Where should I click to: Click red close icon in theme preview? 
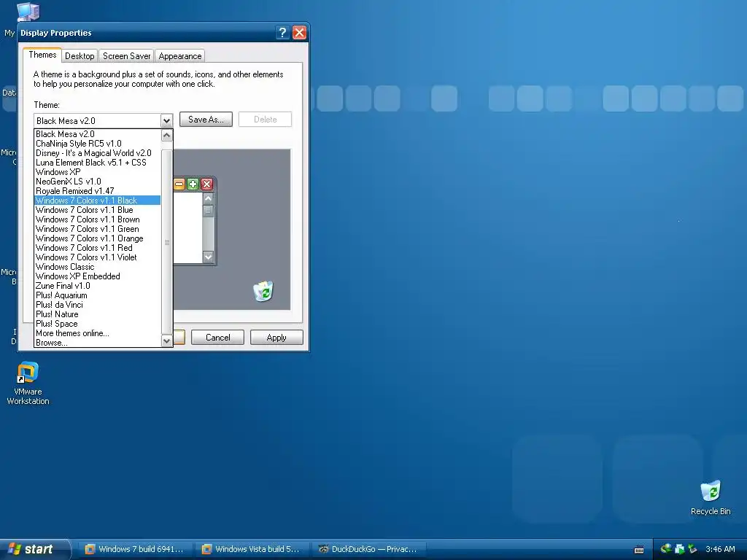pos(206,184)
